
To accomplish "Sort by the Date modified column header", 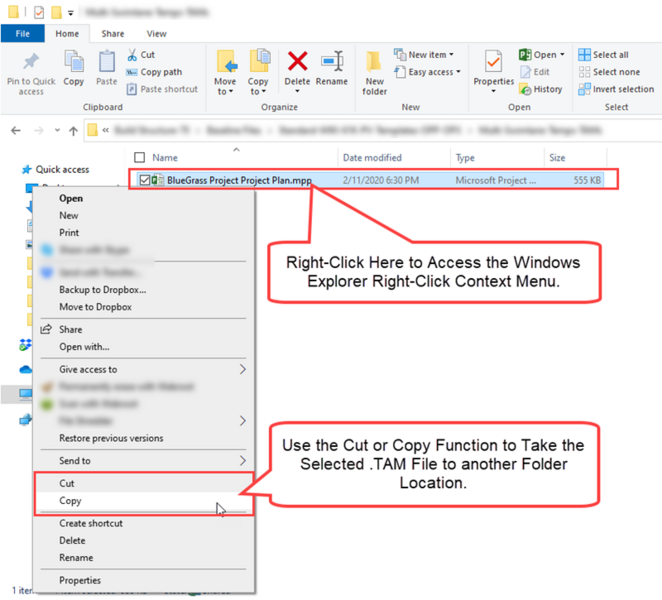I will click(372, 157).
